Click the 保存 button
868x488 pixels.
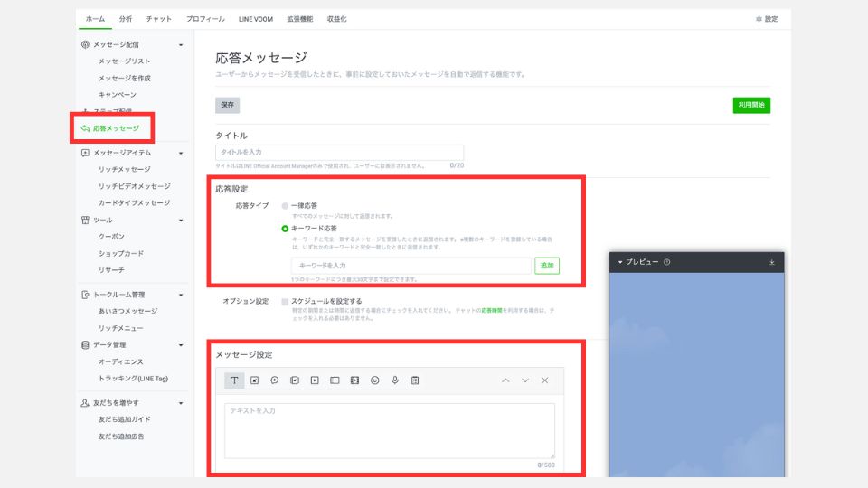pos(228,105)
